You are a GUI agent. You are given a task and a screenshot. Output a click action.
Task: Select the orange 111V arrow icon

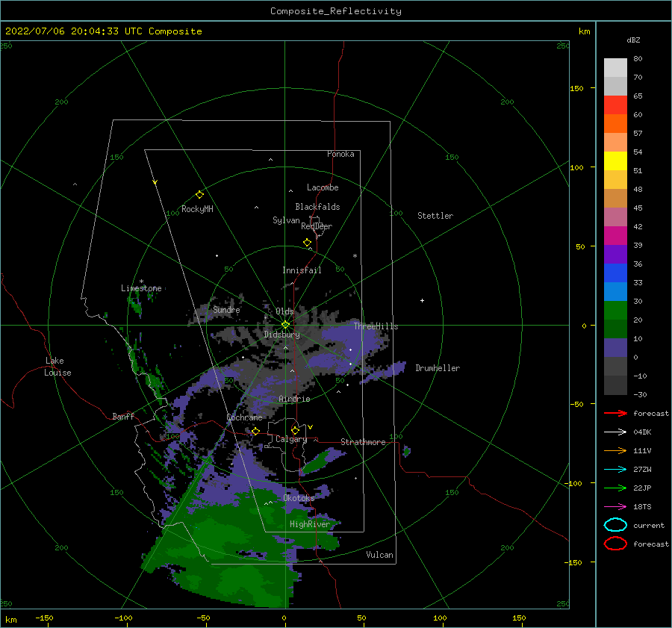pos(615,450)
